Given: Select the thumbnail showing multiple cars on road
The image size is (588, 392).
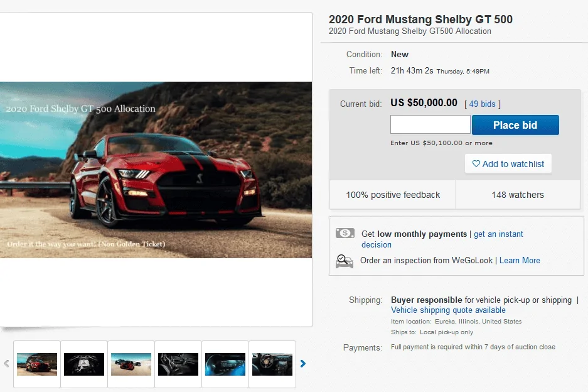Looking at the screenshot, I should point(131,364).
